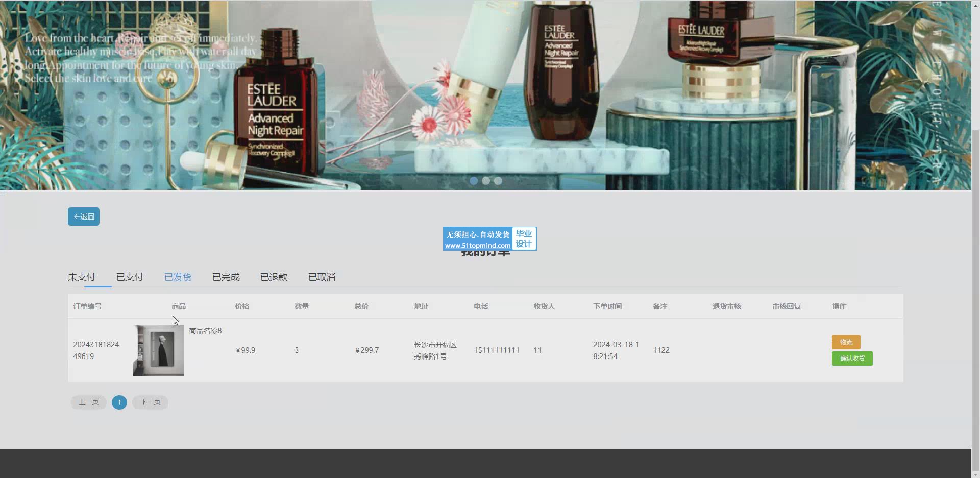
Task: Click the 返回 back button
Action: click(x=84, y=217)
